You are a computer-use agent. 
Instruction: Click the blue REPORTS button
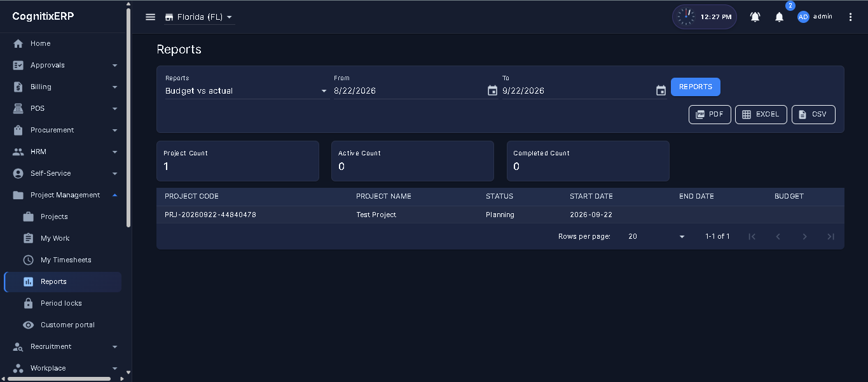tap(696, 87)
